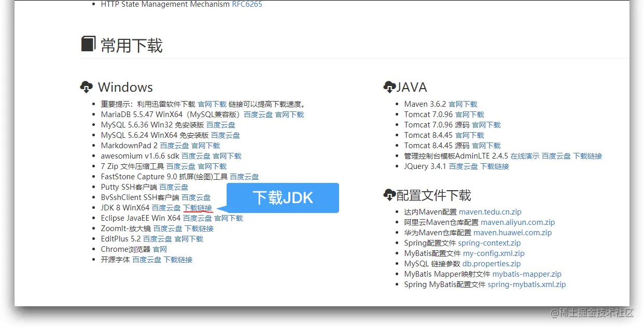
Task: Click JDK 8 WinX64 下载链接
Action: 198,208
